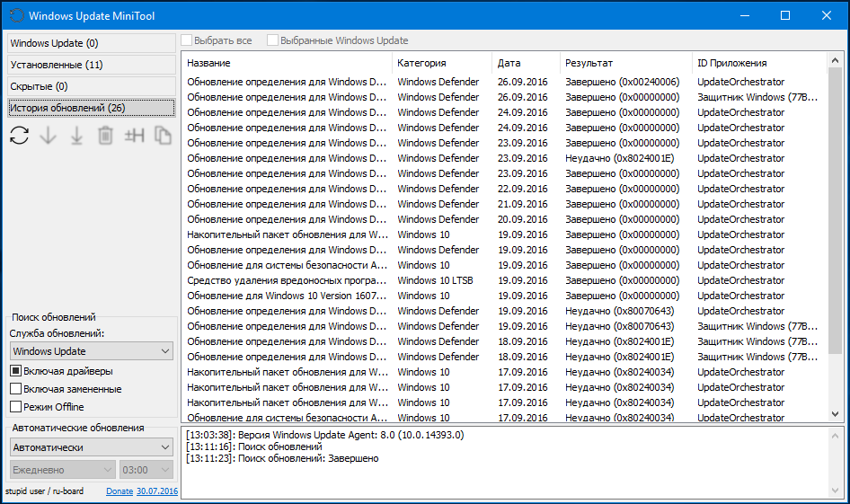Click the 21.09.2016 date cell
Viewport: 850px width, 504px height.
[x=523, y=204]
